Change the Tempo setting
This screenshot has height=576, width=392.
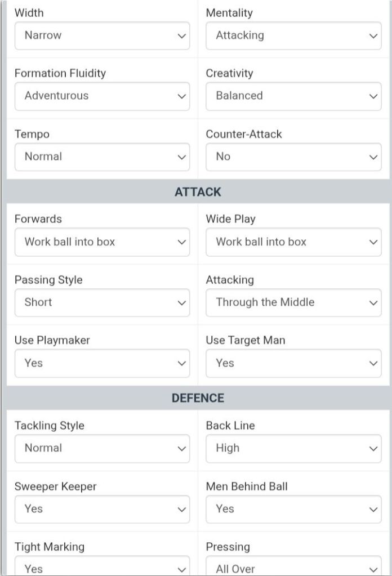click(x=102, y=157)
